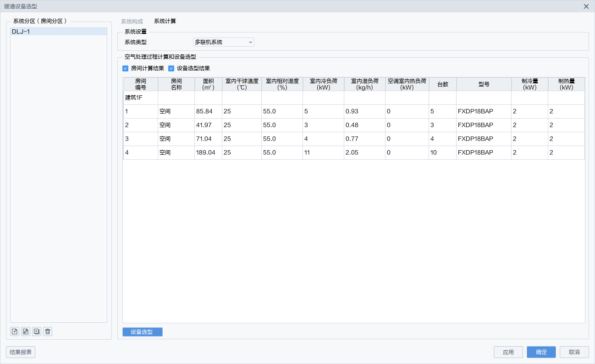Confirm with the 确定 button
The width and height of the screenshot is (595, 364).
[x=541, y=352]
